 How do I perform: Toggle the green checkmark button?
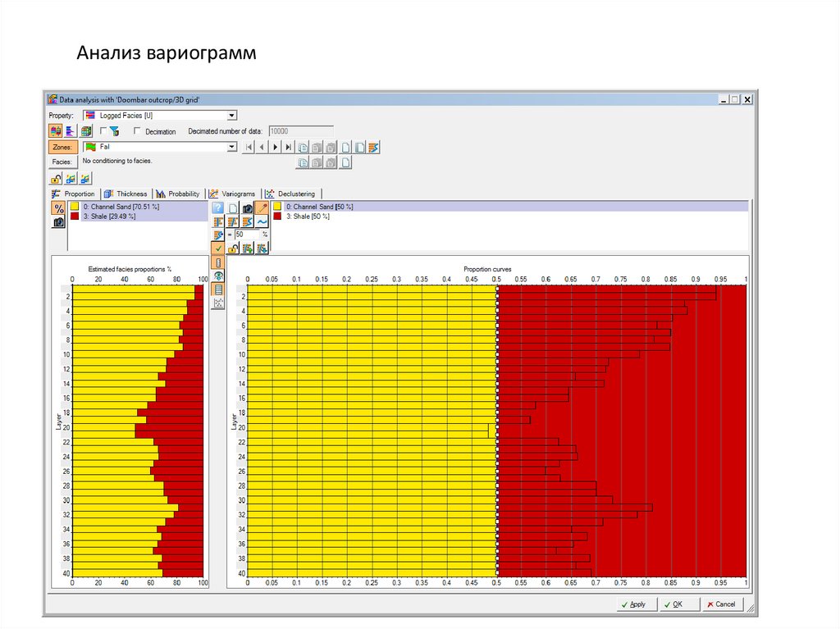click(x=218, y=248)
